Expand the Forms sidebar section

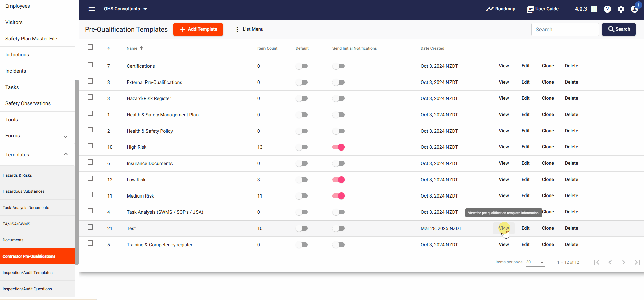pos(37,136)
